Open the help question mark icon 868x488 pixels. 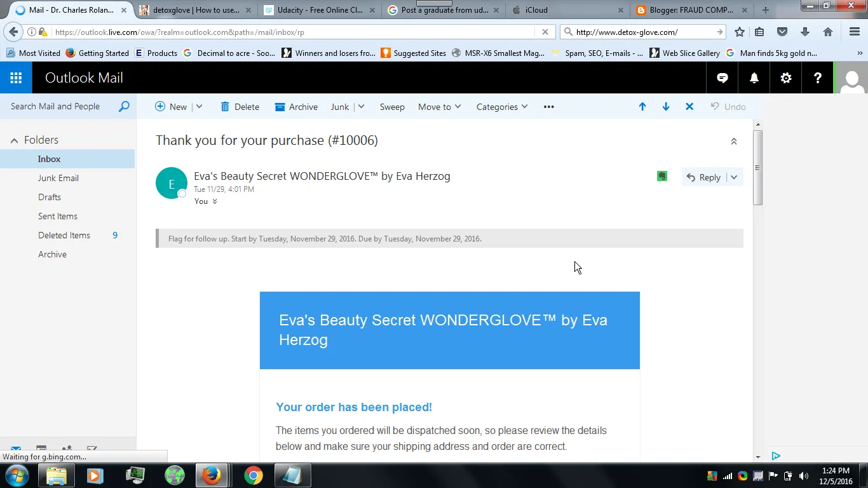click(818, 78)
